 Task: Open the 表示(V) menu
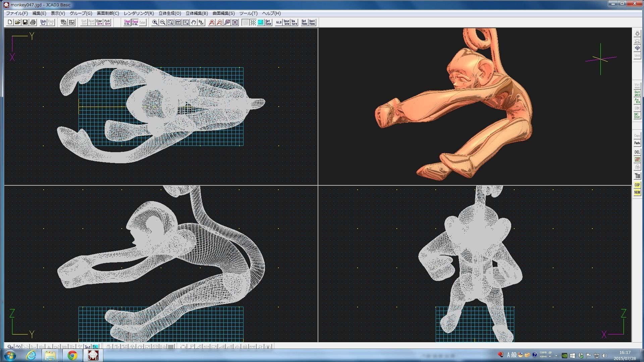58,13
